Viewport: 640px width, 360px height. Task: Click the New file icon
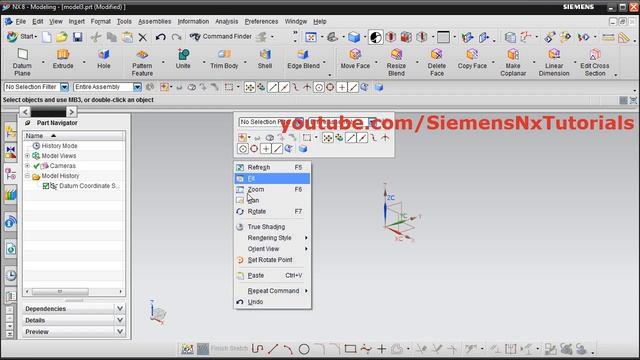point(47,37)
